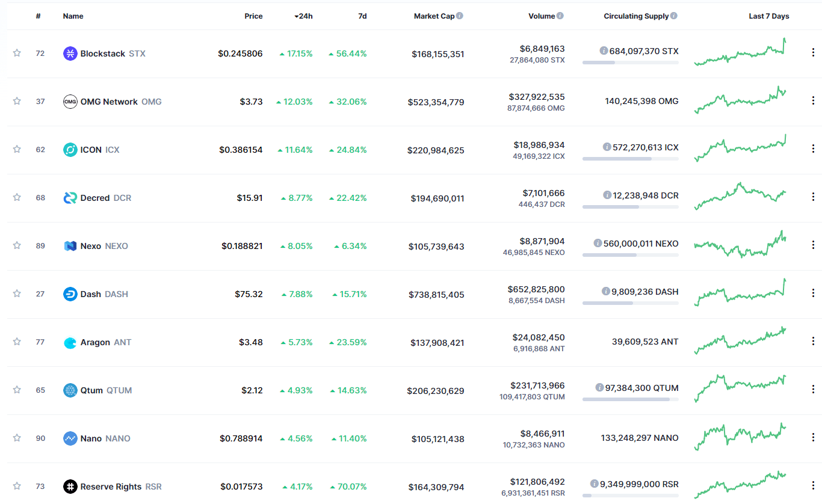Click info icon beside Qtum circulating supply
Image resolution: width=822 pixels, height=504 pixels.
click(x=599, y=388)
